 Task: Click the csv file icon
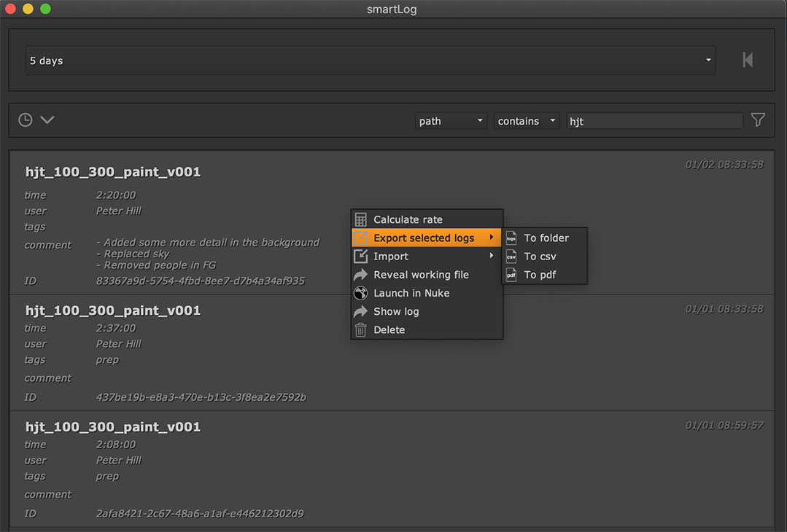pyautogui.click(x=511, y=257)
